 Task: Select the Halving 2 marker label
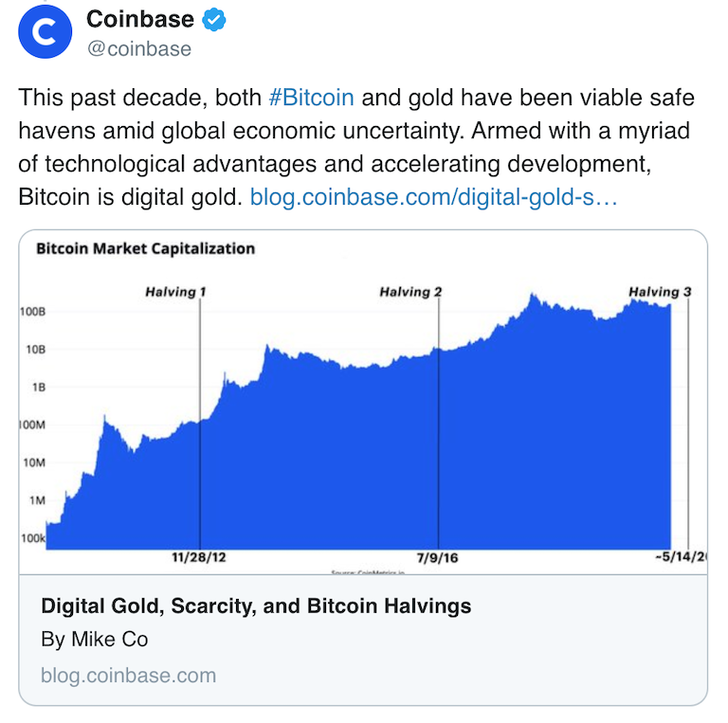point(410,292)
